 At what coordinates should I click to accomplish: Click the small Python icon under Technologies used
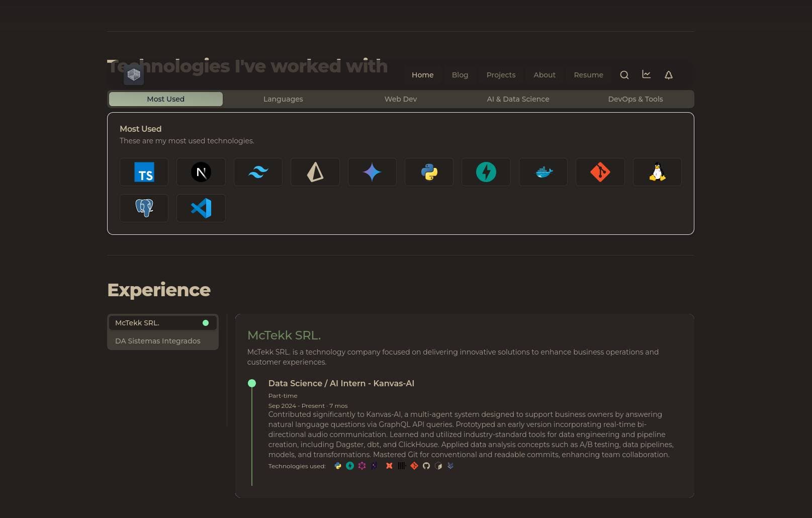pyautogui.click(x=338, y=466)
